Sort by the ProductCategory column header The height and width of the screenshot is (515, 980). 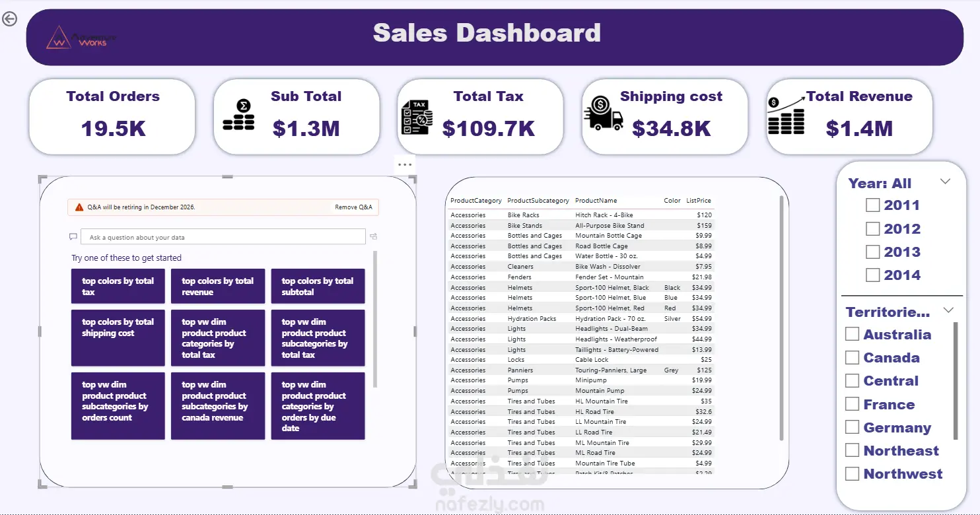476,201
